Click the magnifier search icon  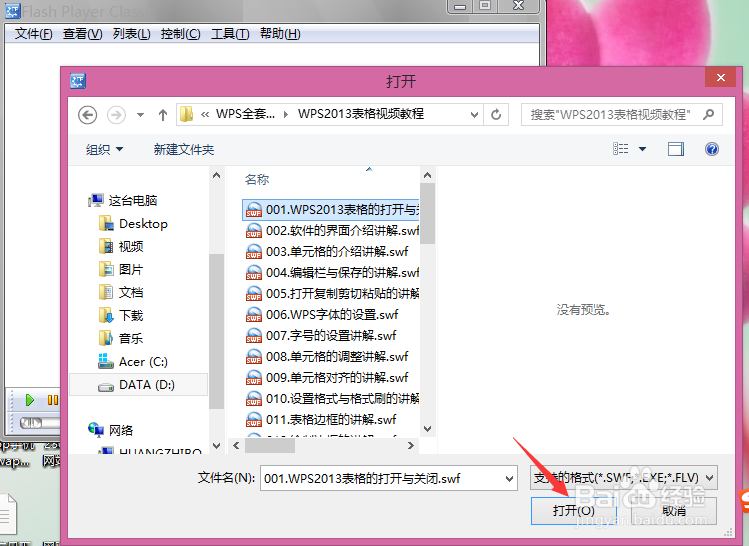[709, 114]
